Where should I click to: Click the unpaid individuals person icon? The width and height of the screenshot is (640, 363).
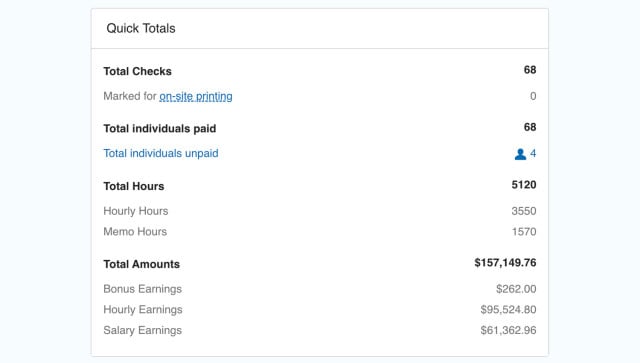pyautogui.click(x=520, y=154)
